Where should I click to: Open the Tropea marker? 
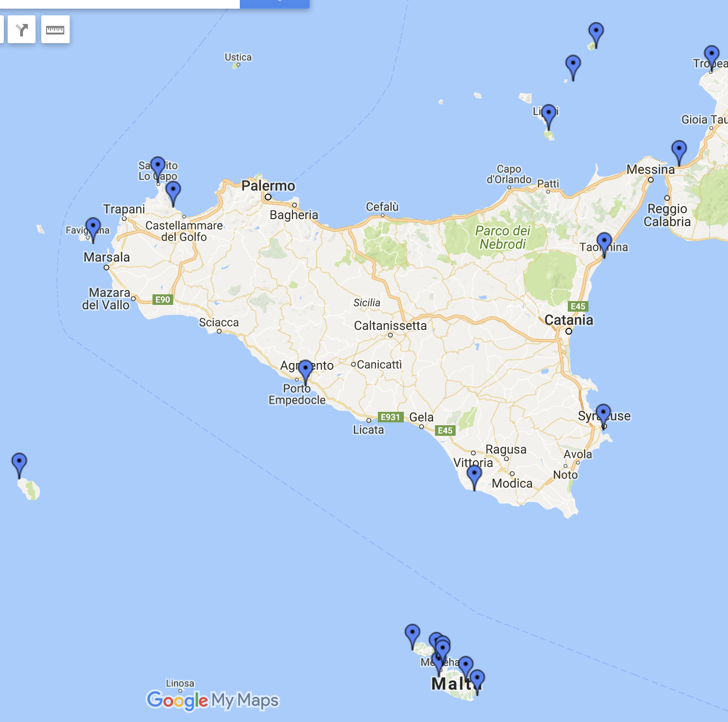point(711,56)
